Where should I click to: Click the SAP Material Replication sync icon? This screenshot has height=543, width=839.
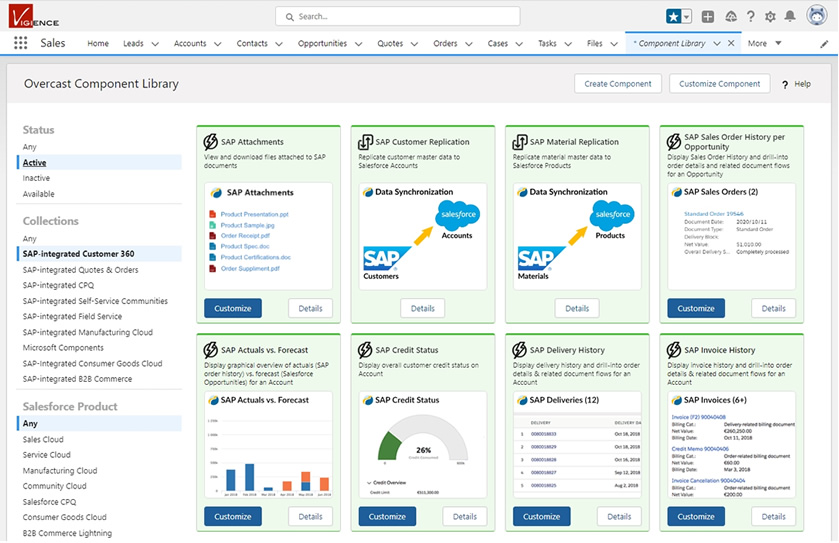tap(520, 142)
